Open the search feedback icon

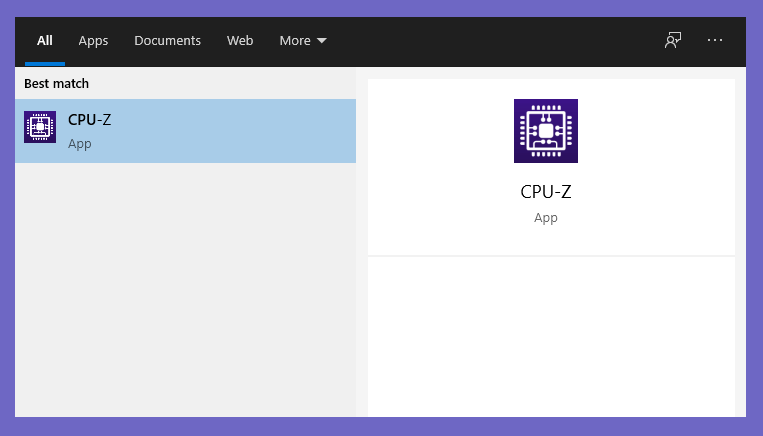(x=673, y=40)
